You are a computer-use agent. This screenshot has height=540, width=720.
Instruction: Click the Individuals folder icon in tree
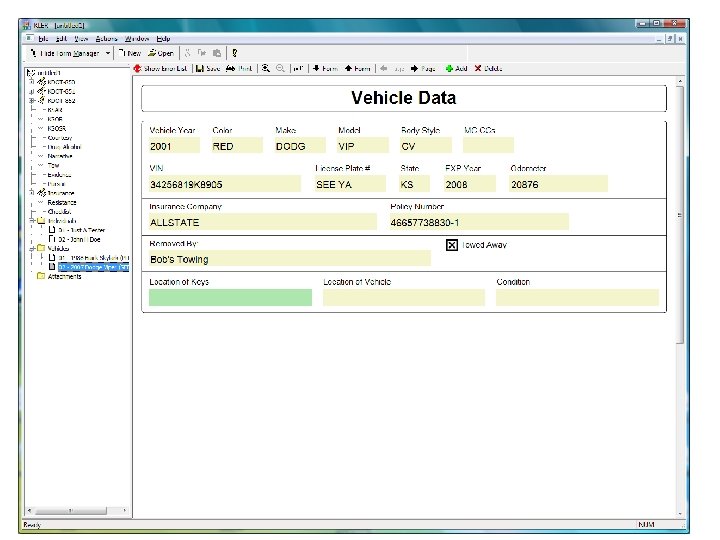(x=41, y=221)
